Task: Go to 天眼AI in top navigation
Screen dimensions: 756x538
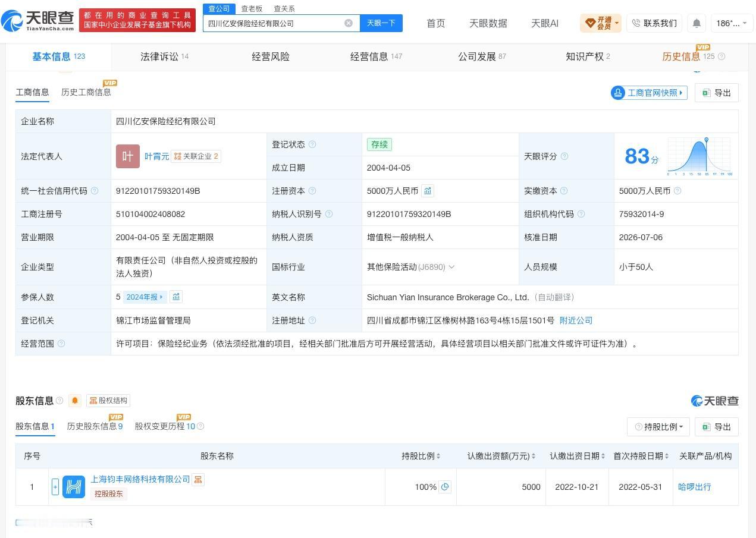Action: (545, 23)
